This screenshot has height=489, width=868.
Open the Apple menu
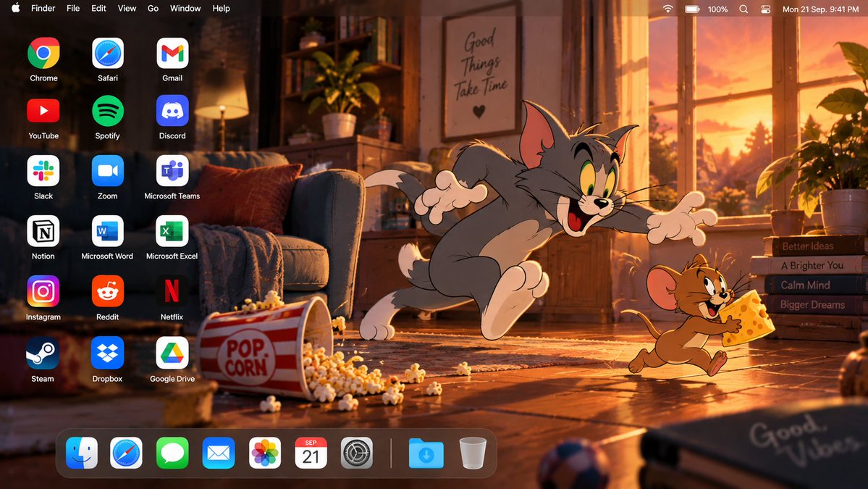click(15, 8)
